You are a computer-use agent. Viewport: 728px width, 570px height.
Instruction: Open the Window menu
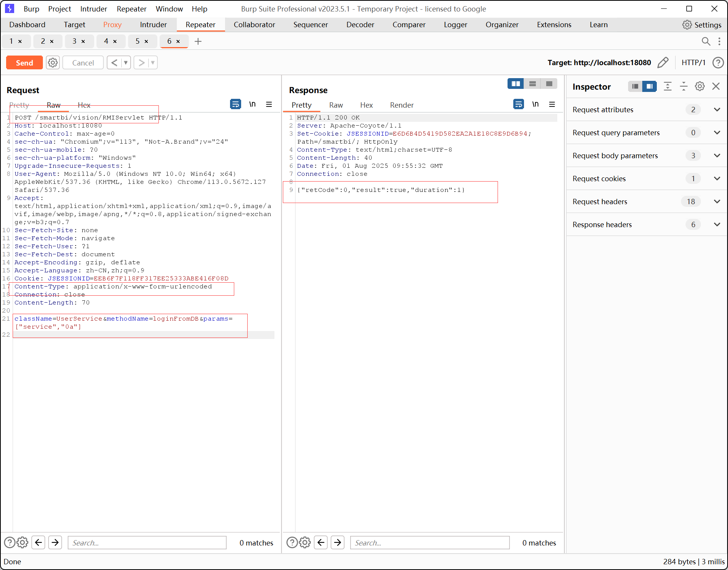(x=169, y=9)
